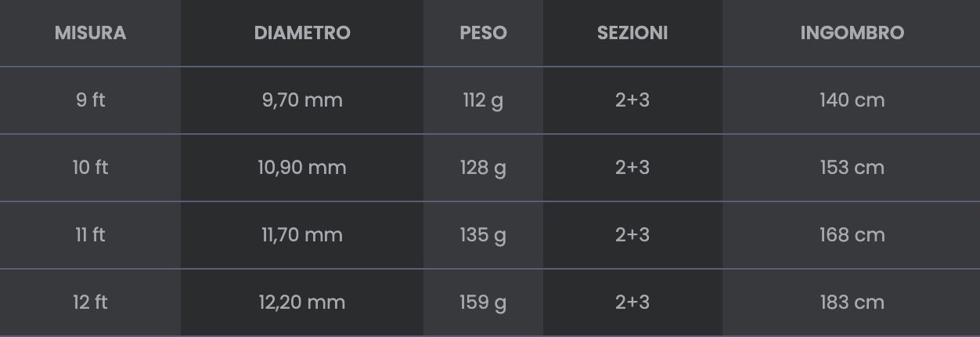
Task: Click the 183 cm ingombro value
Action: (x=852, y=303)
